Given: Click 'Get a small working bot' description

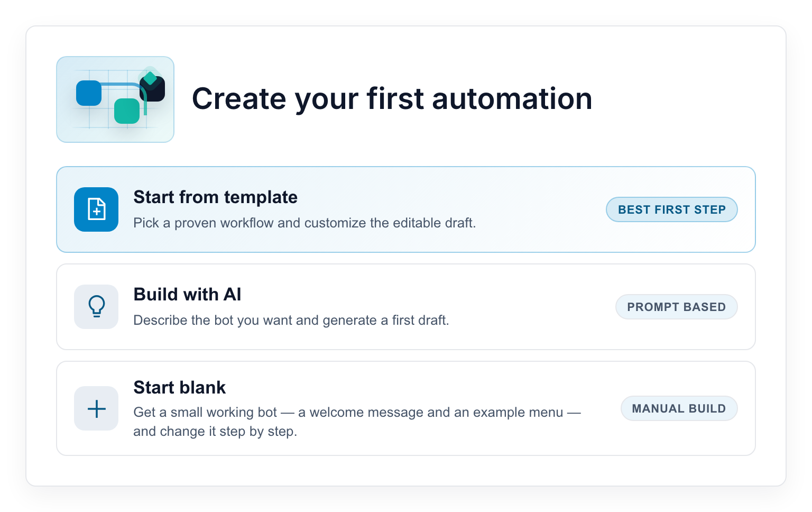Looking at the screenshot, I should pos(357,422).
